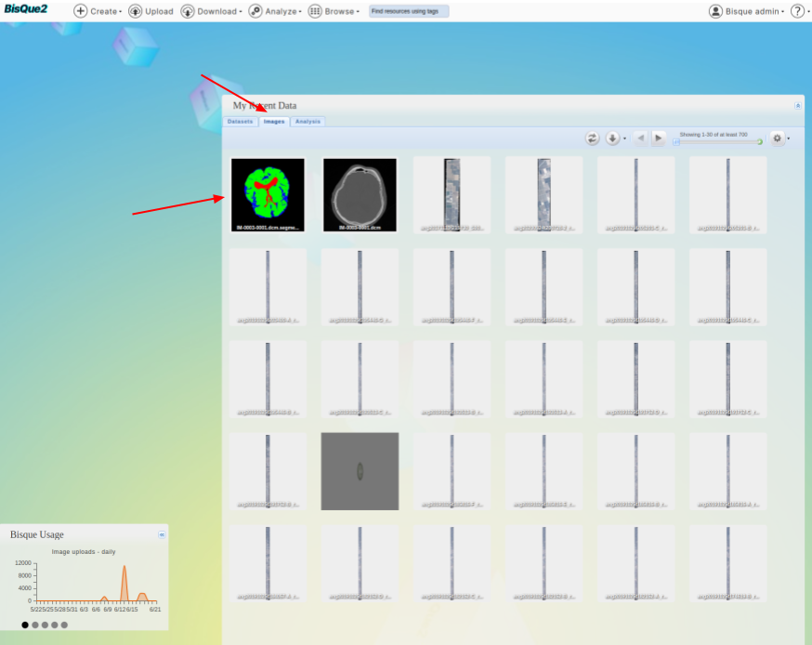812x645 pixels.
Task: Click the BisQue2 logo
Action: point(25,10)
